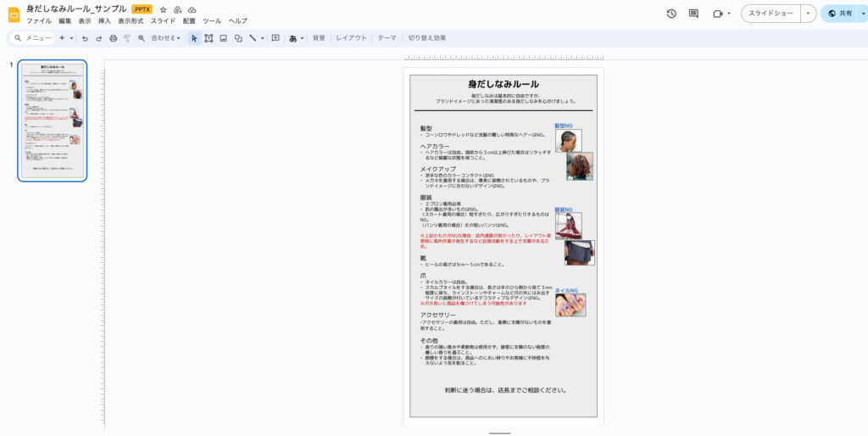Click the レイアウト layout button
This screenshot has height=436, width=868.
click(x=352, y=38)
